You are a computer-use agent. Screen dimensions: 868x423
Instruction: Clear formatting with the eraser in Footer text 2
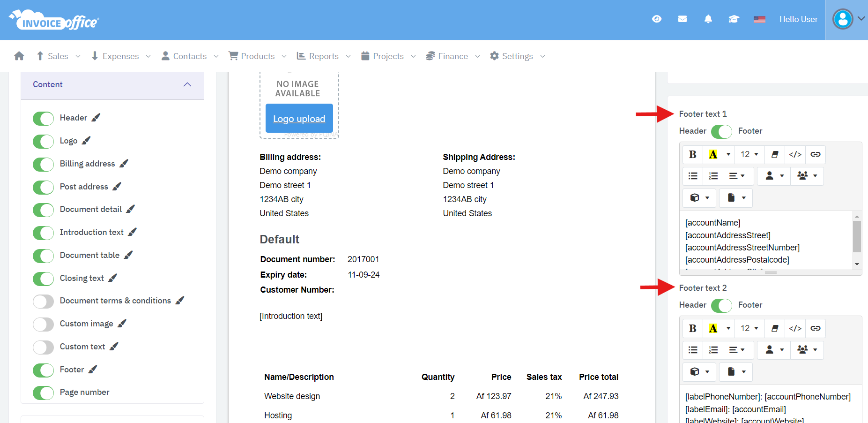coord(774,328)
